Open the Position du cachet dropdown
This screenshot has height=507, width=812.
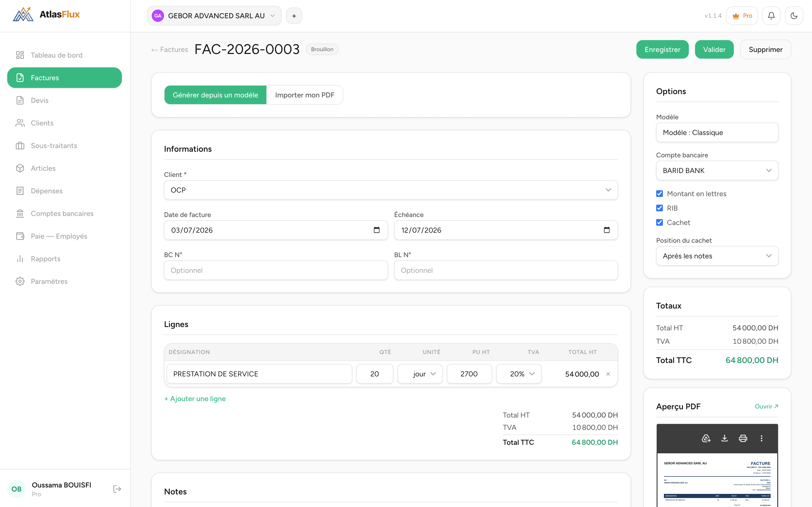point(717,256)
